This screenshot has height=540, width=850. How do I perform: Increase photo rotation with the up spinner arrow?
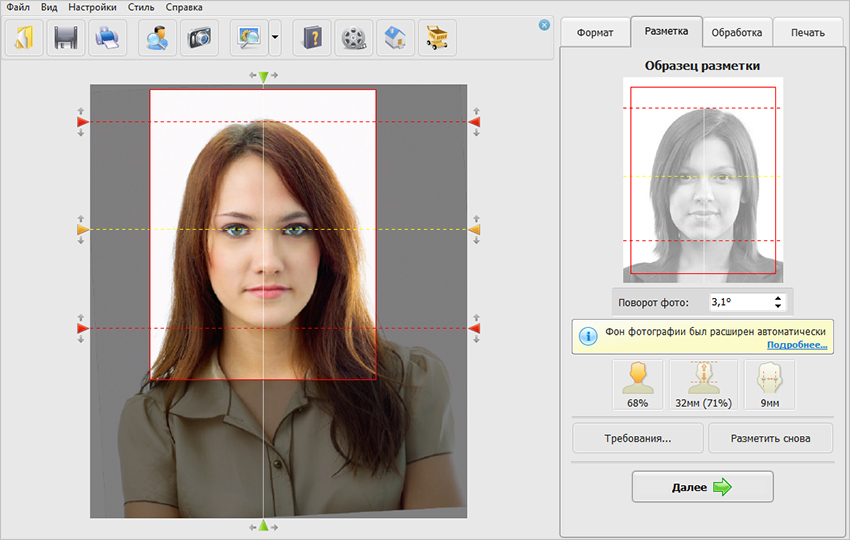click(x=778, y=297)
